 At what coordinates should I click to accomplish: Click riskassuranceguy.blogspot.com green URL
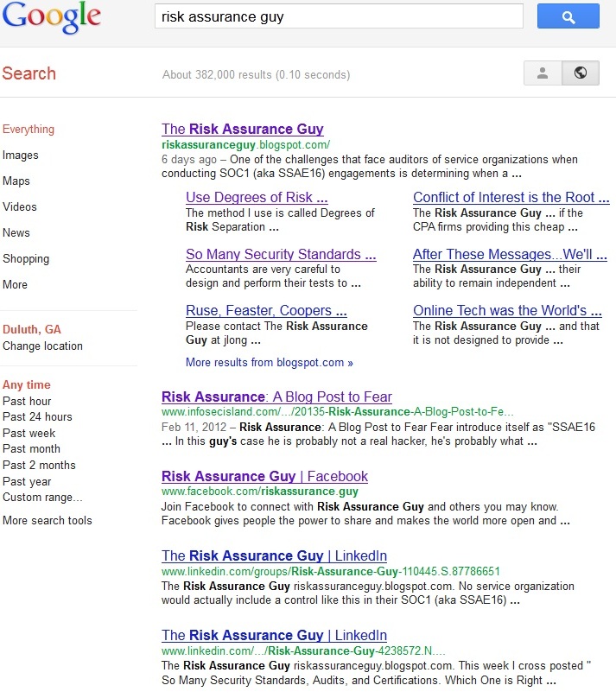pyautogui.click(x=245, y=144)
